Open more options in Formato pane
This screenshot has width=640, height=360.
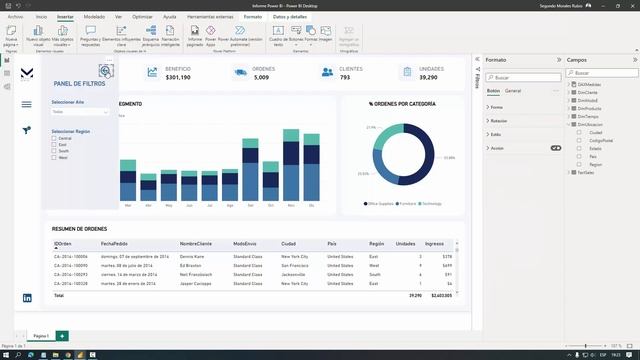(556, 91)
